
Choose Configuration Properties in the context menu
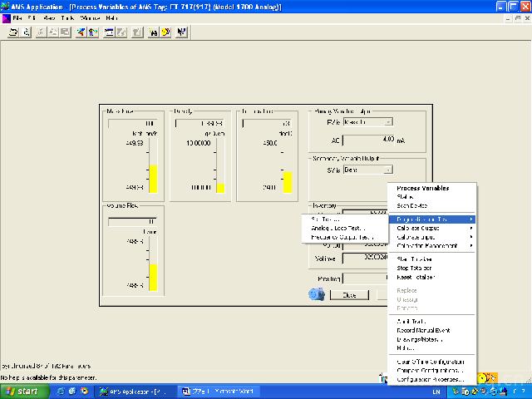[431, 378]
